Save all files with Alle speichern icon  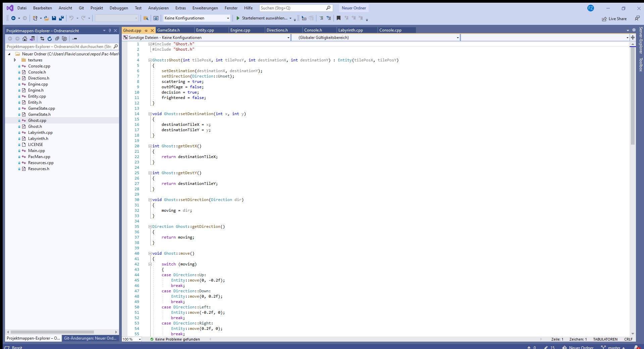tap(62, 18)
